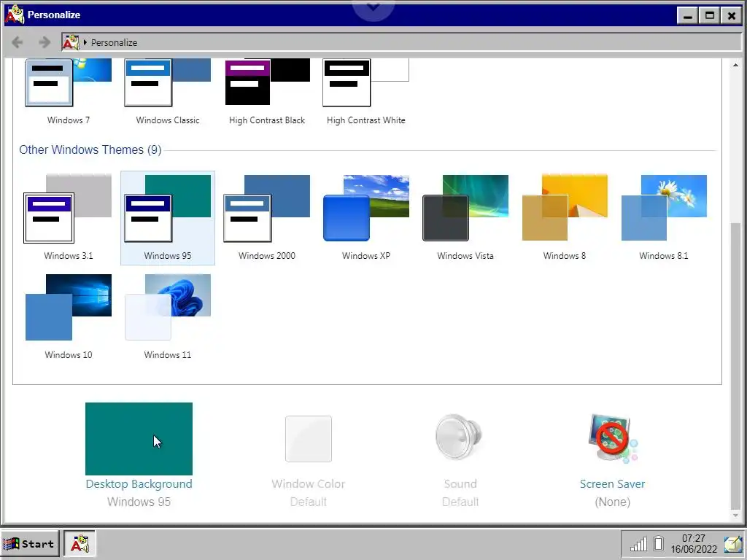Open Desktop Background settings via teal preview

139,438
